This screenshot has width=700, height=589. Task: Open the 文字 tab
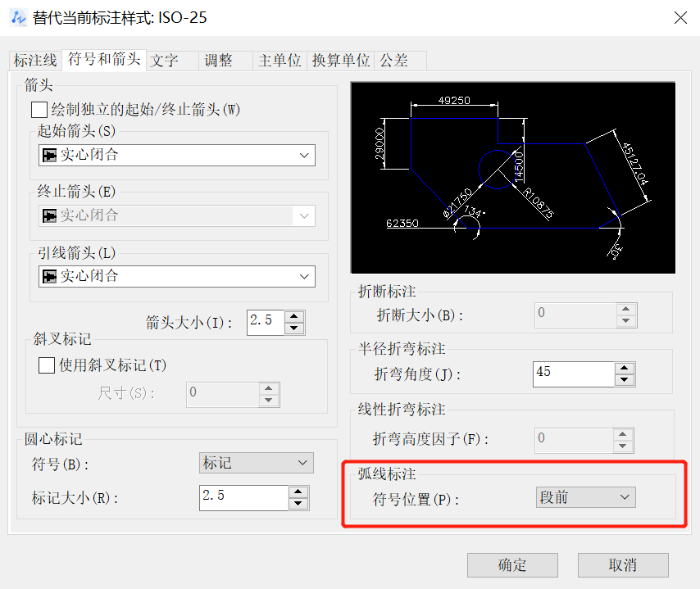click(172, 61)
